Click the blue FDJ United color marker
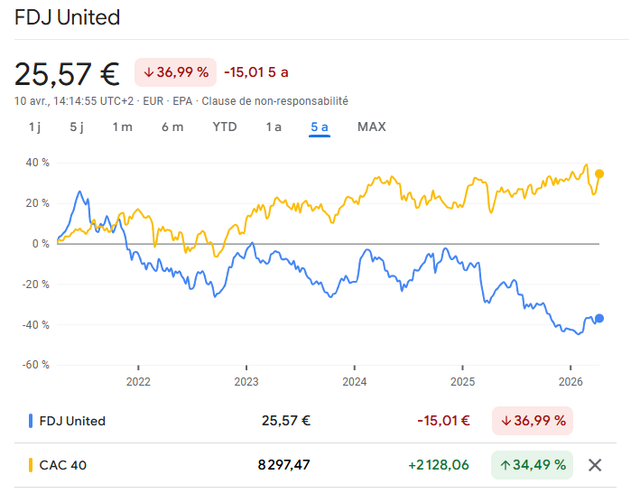This screenshot has width=640, height=495. click(x=31, y=421)
